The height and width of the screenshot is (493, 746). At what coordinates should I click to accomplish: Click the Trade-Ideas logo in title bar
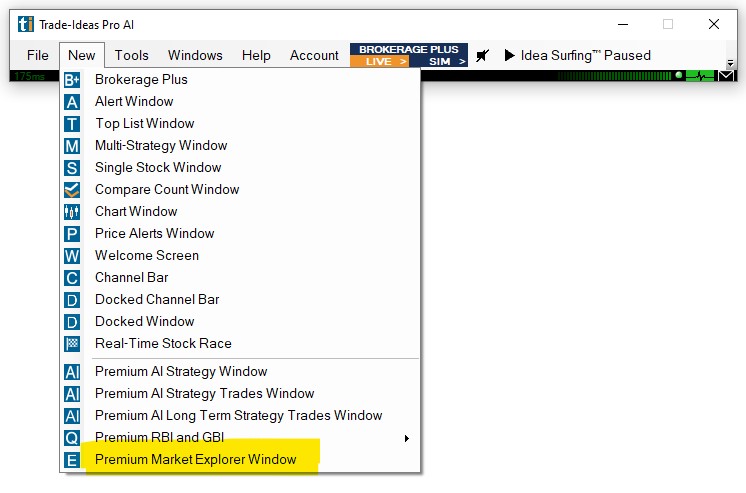(x=26, y=24)
